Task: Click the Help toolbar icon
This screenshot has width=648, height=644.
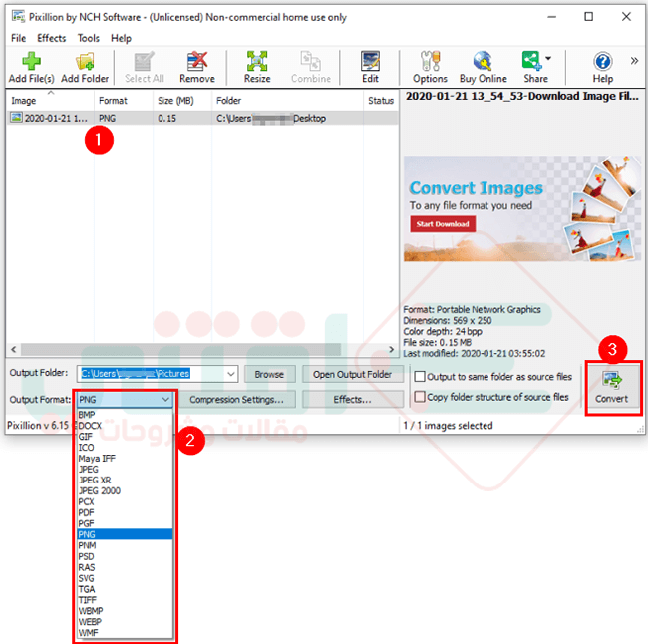Action: click(603, 68)
